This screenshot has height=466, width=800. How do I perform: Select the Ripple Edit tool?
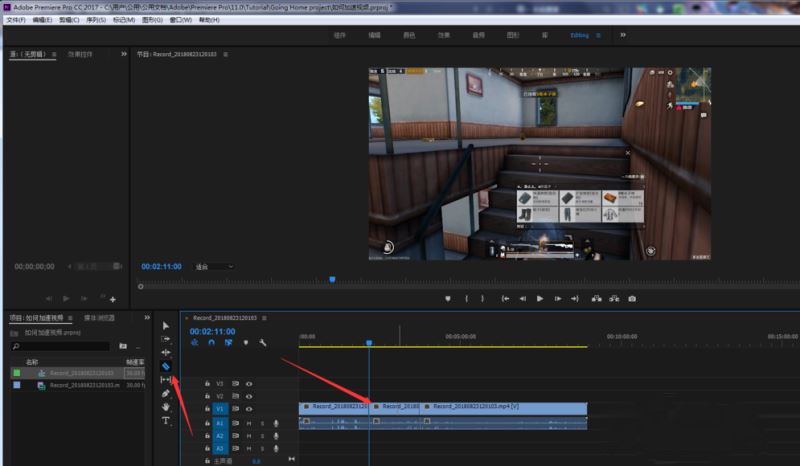tap(166, 352)
